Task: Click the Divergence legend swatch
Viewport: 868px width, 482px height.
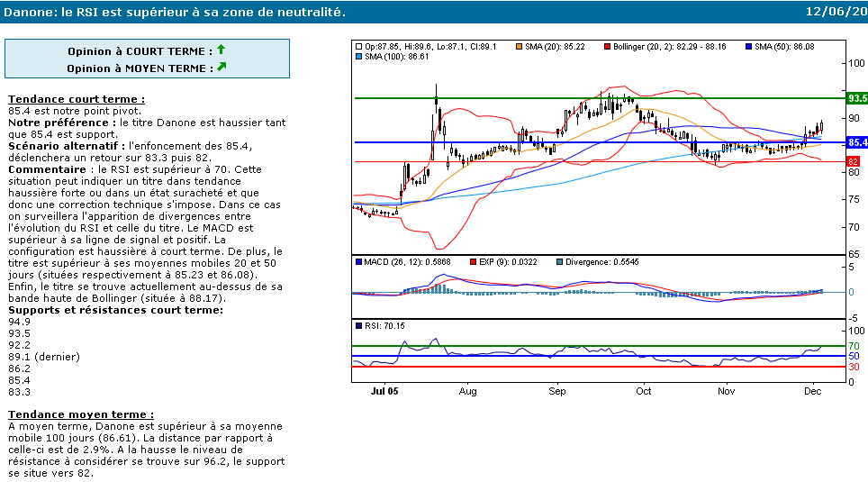Action: (560, 262)
